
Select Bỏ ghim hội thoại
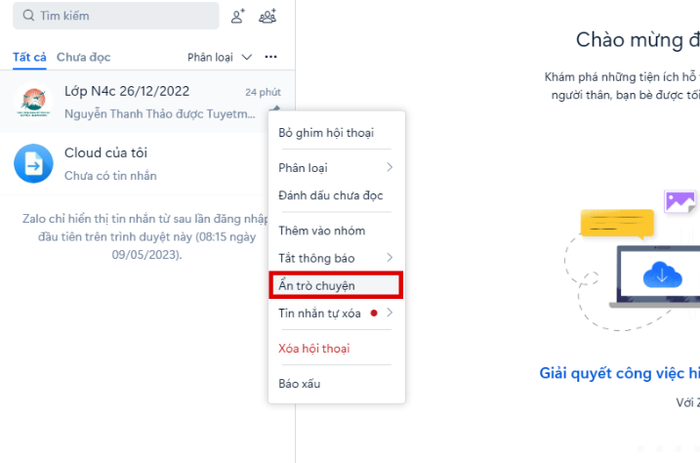click(x=326, y=132)
